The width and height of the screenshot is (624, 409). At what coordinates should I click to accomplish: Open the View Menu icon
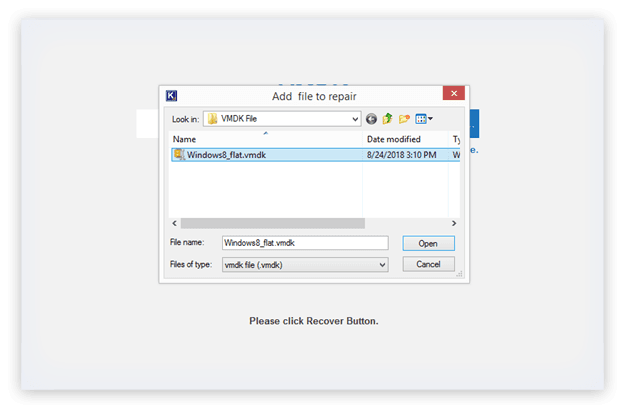420,119
